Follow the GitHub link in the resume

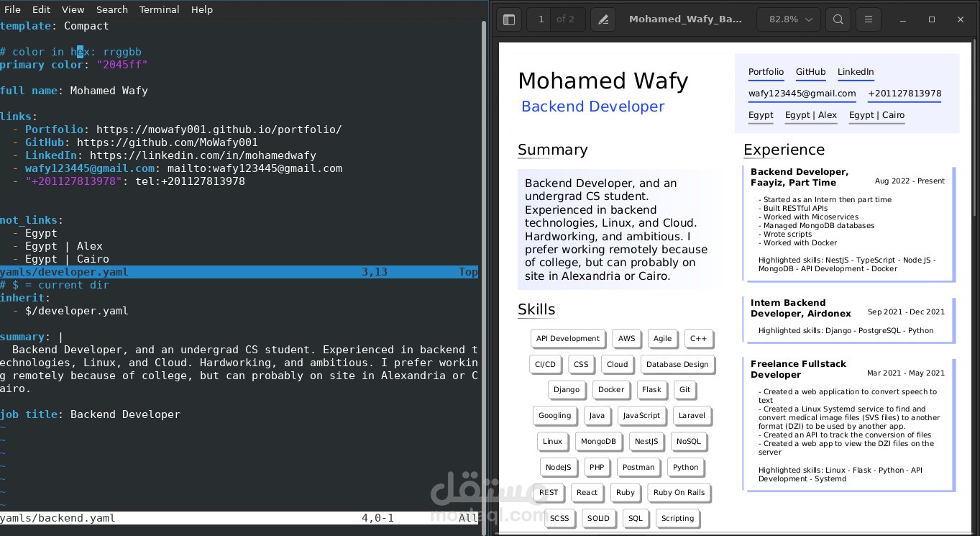810,72
